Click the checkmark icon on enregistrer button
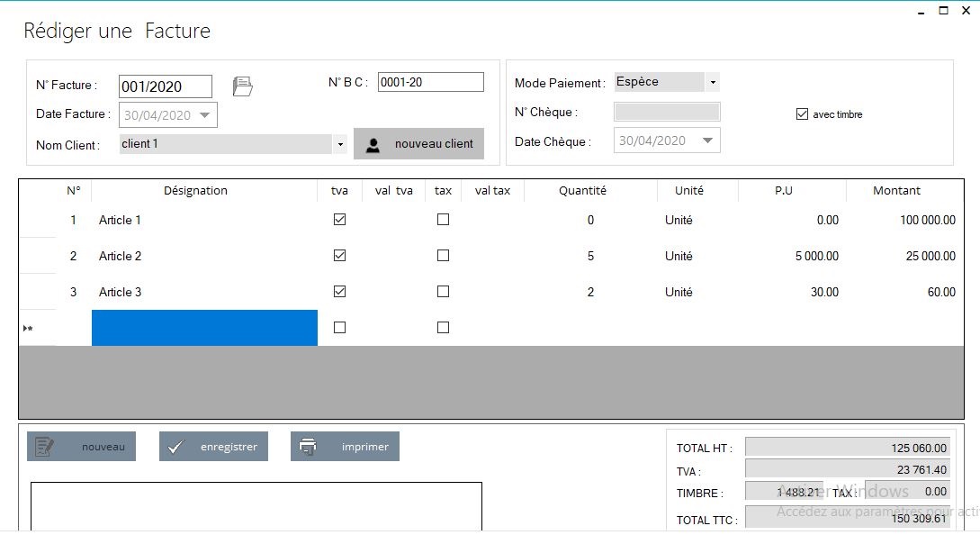The image size is (980, 535). pyautogui.click(x=176, y=447)
